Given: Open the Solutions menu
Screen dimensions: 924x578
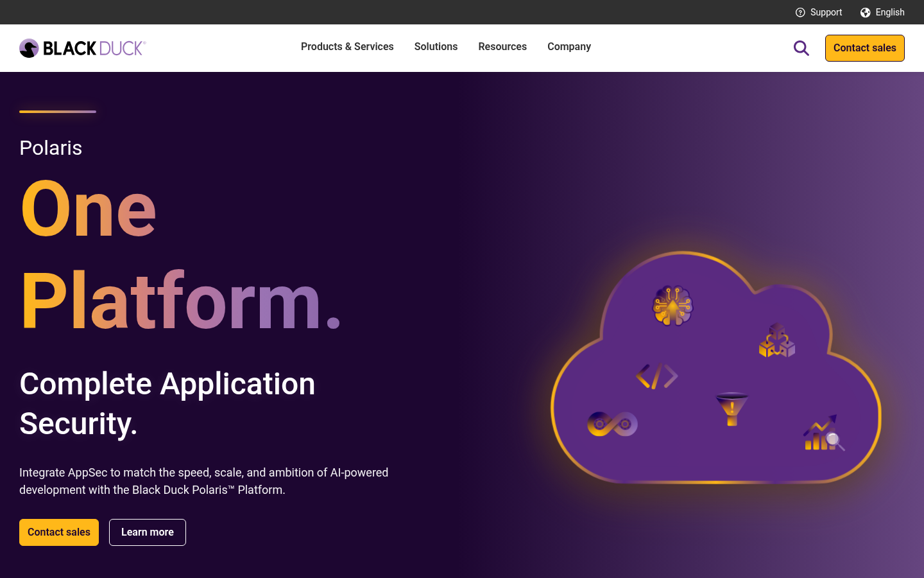Looking at the screenshot, I should [x=436, y=47].
